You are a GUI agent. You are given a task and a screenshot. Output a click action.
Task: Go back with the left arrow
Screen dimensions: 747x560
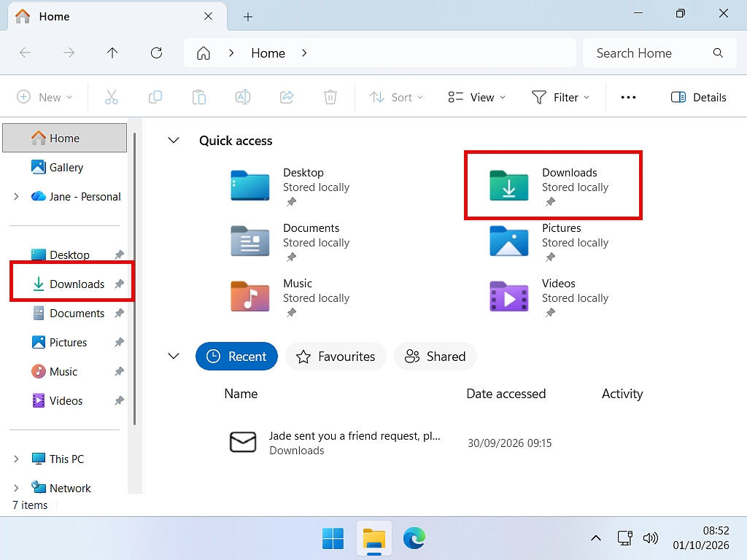pyautogui.click(x=26, y=52)
